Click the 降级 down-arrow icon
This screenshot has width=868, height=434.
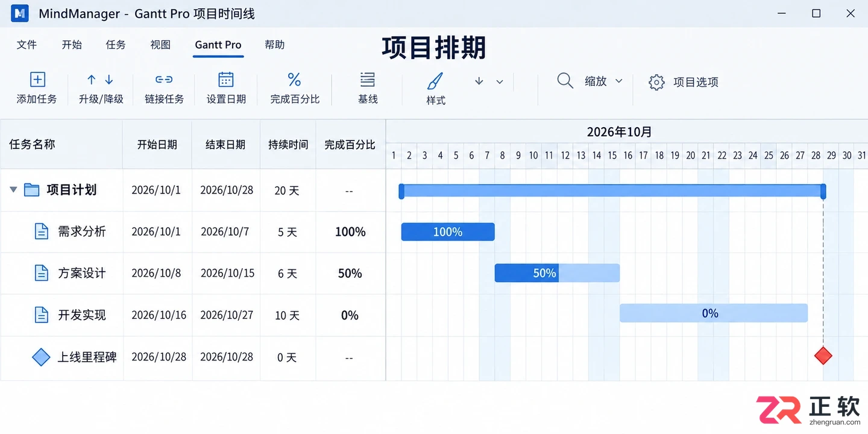(109, 80)
